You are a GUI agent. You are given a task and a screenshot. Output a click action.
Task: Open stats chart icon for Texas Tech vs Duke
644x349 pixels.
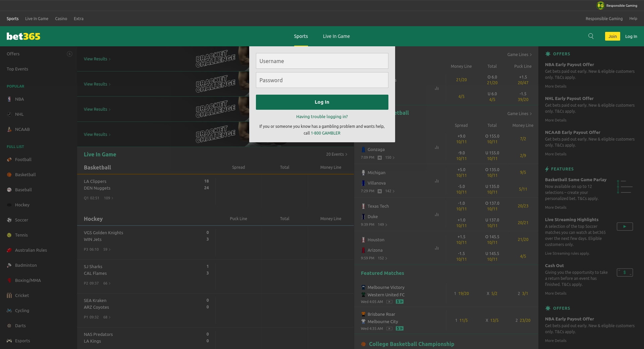click(x=436, y=214)
